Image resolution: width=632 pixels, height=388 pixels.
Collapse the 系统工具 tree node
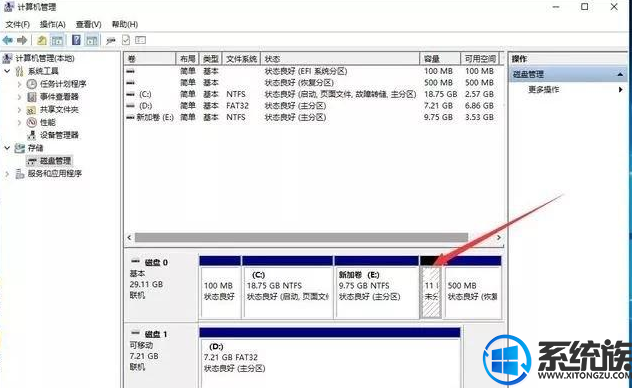point(7,71)
